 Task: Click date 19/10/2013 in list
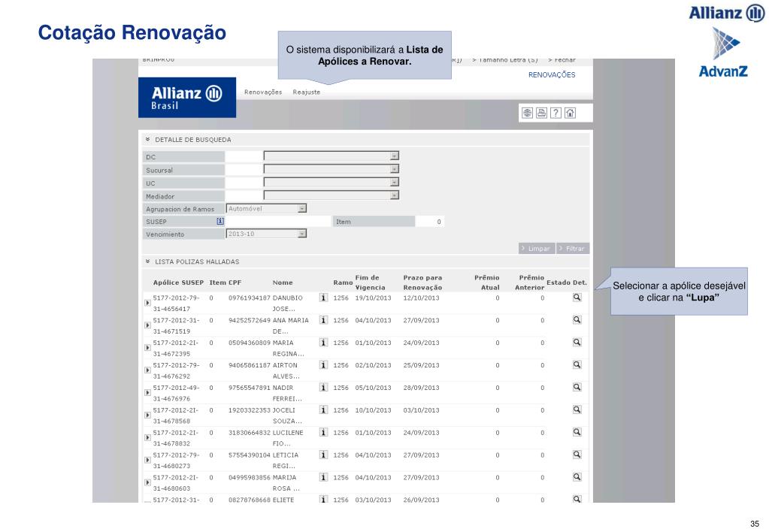pyautogui.click(x=373, y=298)
